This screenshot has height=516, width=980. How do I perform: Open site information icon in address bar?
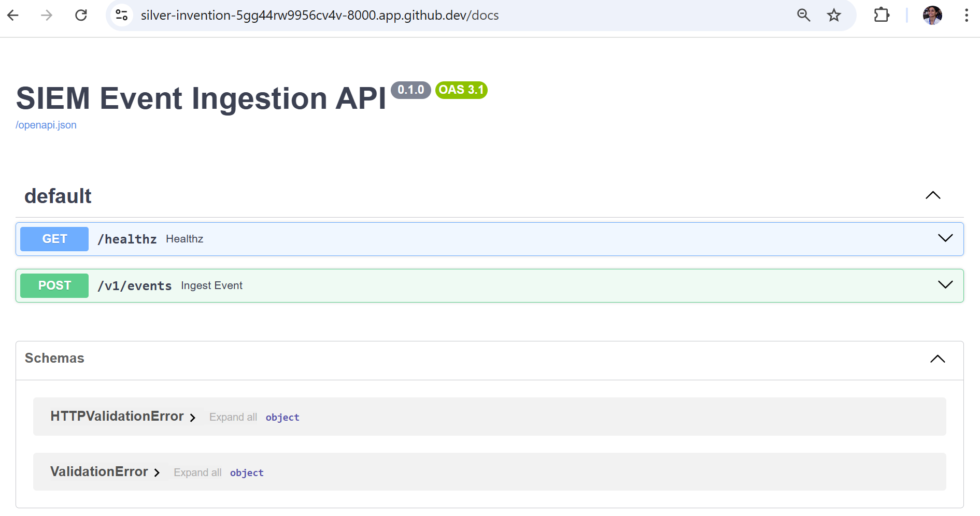(x=122, y=16)
